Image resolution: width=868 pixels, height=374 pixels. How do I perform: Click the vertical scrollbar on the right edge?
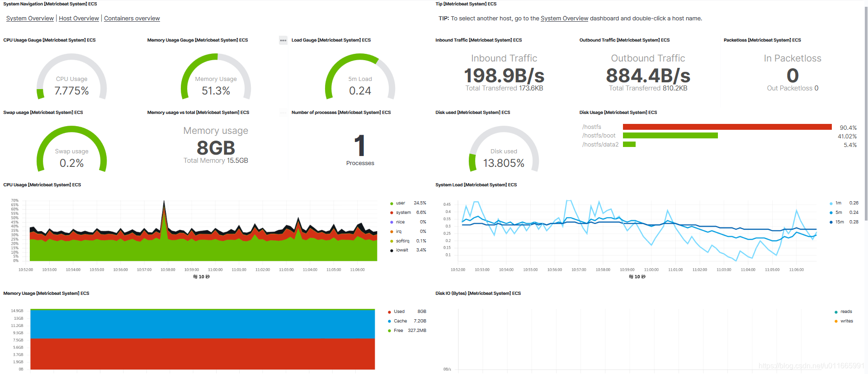tap(865, 113)
